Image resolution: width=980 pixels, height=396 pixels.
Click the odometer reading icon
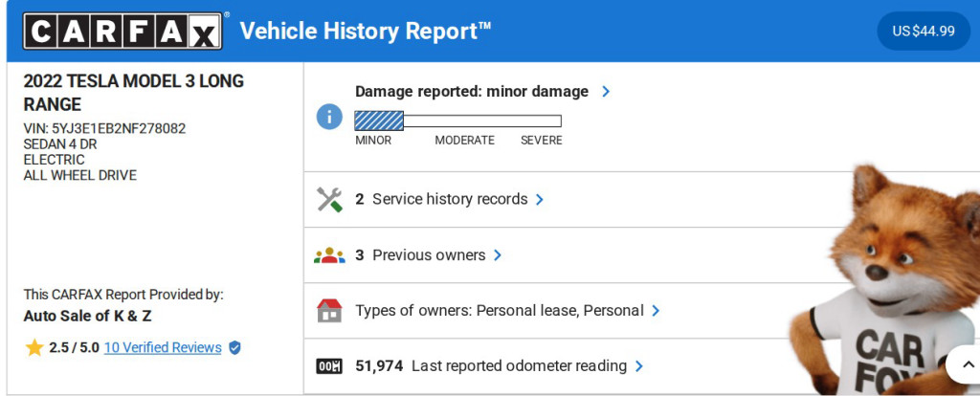tap(329, 366)
